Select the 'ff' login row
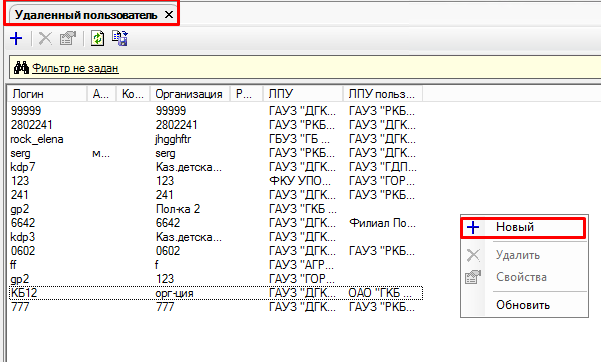Viewport: 601px width, 362px height. (215, 265)
